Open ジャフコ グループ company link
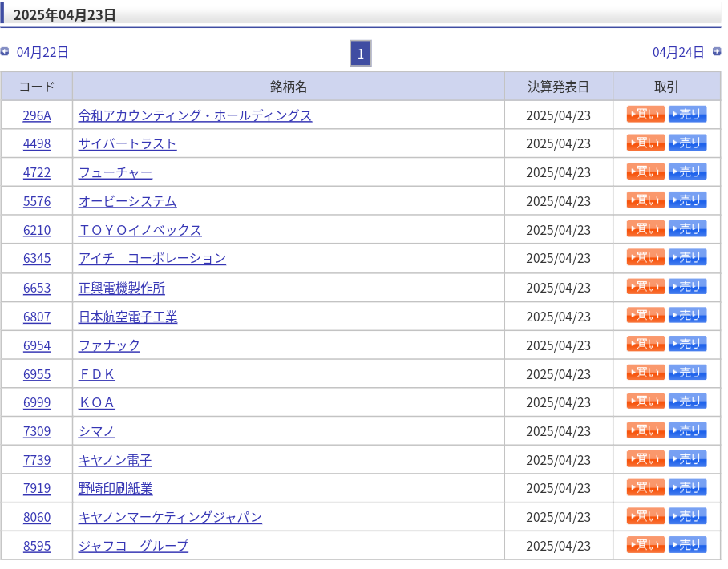This screenshot has height=569, width=728. [133, 547]
